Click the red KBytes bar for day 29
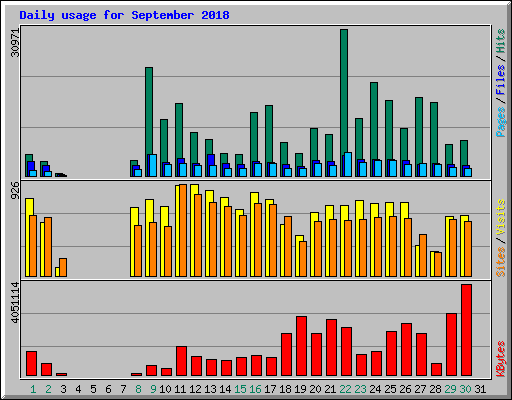 coord(451,345)
